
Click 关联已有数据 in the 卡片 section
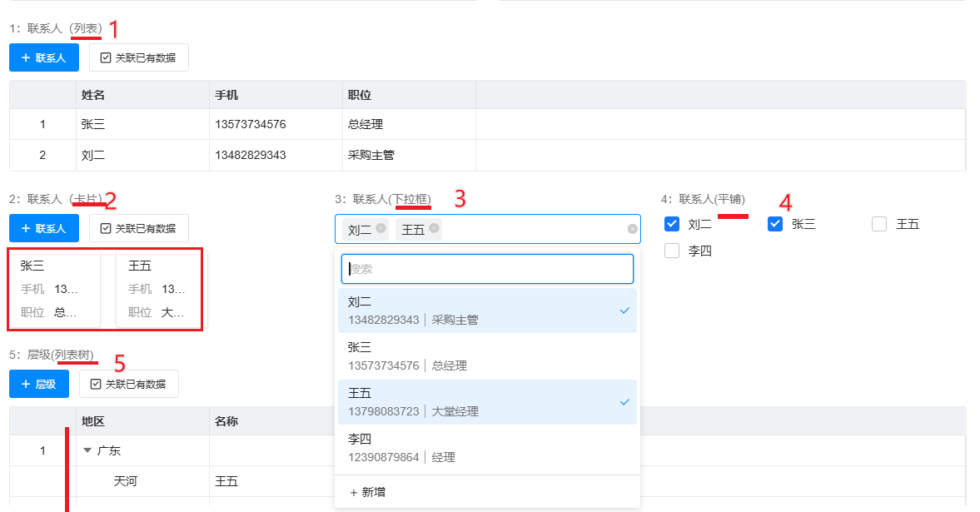[x=138, y=228]
